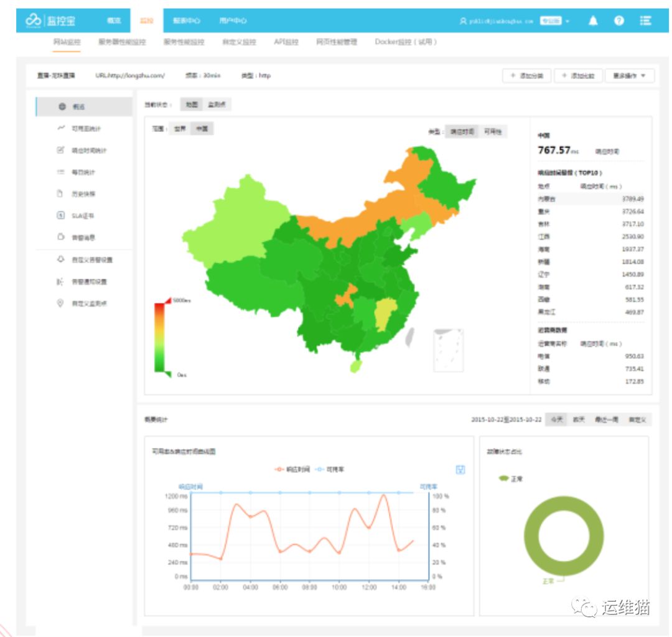Open the line chart availability statistics icon
The width and height of the screenshot is (672, 637).
(61, 129)
